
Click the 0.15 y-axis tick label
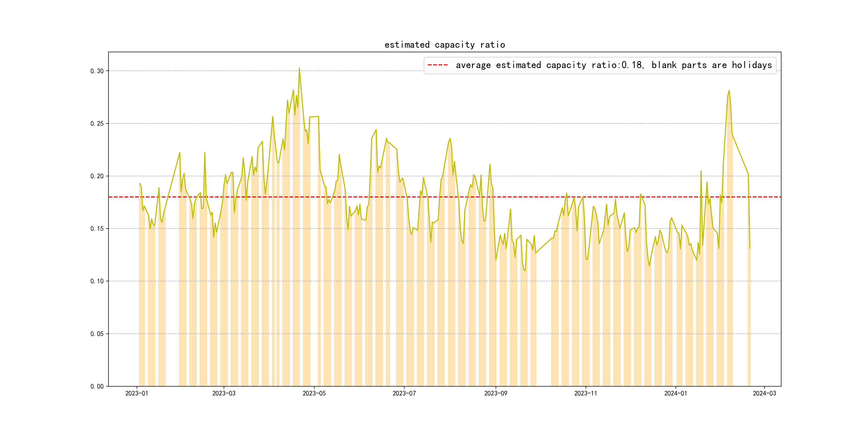pos(97,229)
